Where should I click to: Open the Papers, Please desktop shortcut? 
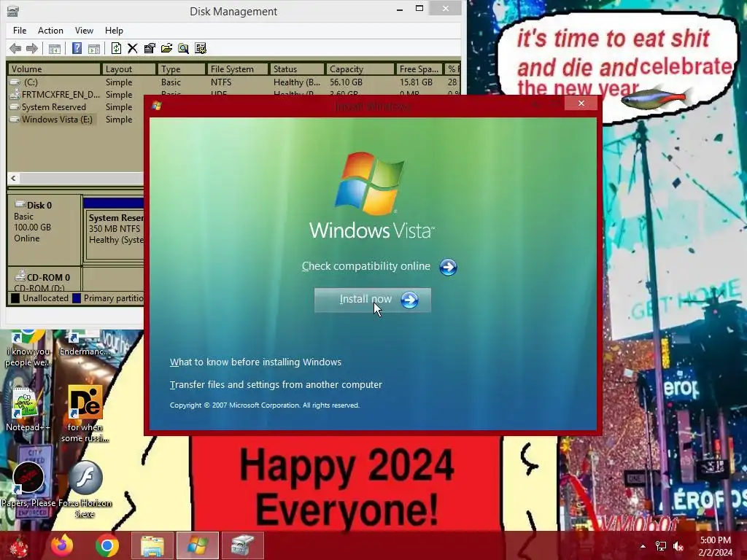pos(28,483)
